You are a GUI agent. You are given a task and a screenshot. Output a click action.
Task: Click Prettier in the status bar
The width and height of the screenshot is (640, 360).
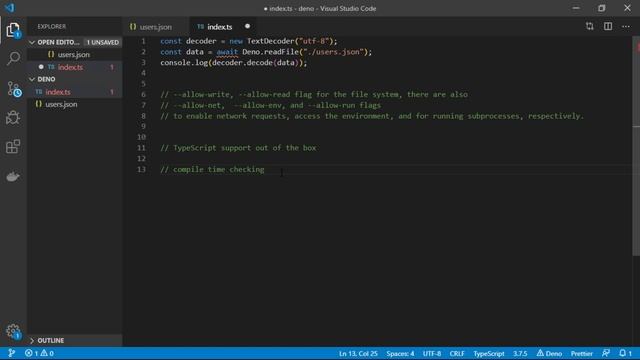tap(582, 353)
